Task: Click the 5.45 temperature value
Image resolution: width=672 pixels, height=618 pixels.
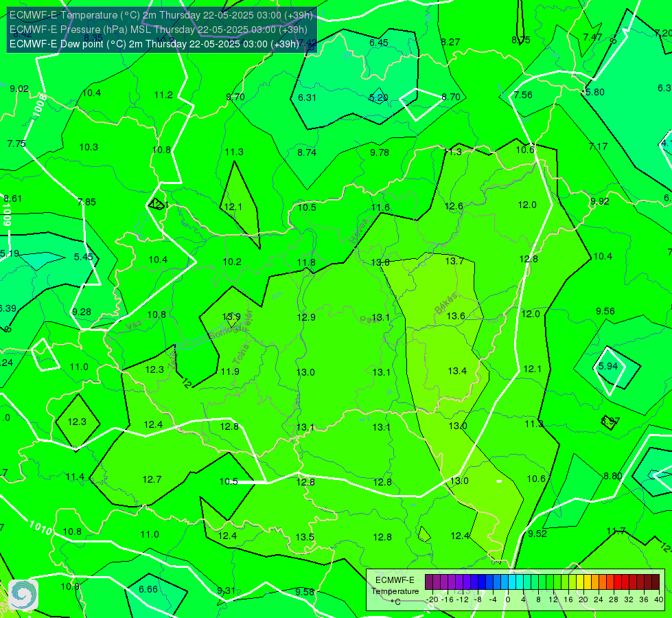Action: click(x=83, y=257)
